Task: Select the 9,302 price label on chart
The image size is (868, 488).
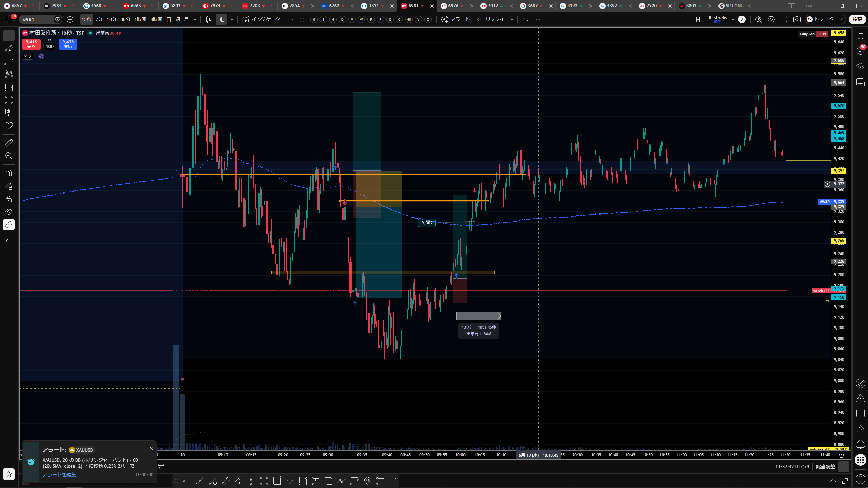Action: (x=427, y=223)
